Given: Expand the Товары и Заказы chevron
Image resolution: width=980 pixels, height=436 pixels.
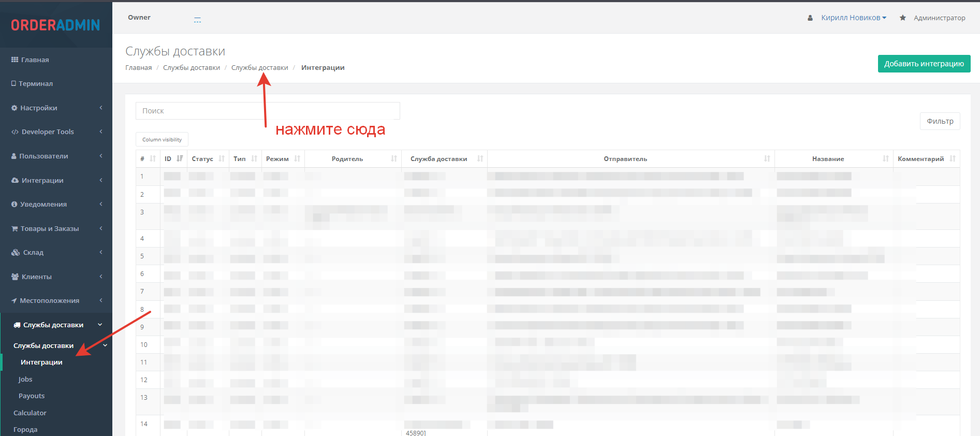Looking at the screenshot, I should [x=101, y=228].
